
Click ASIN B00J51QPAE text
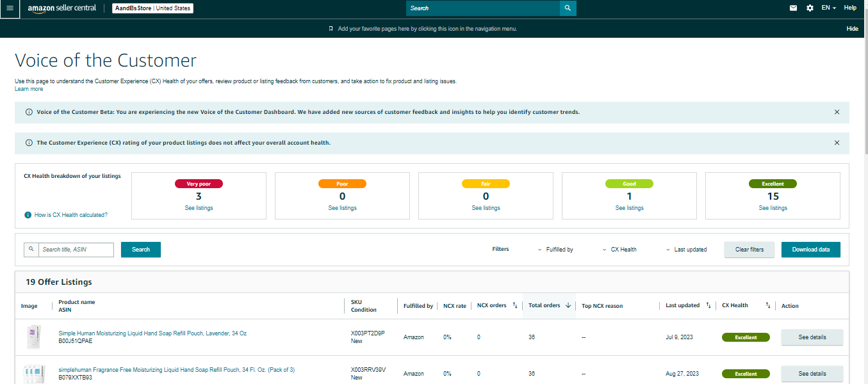[76, 341]
